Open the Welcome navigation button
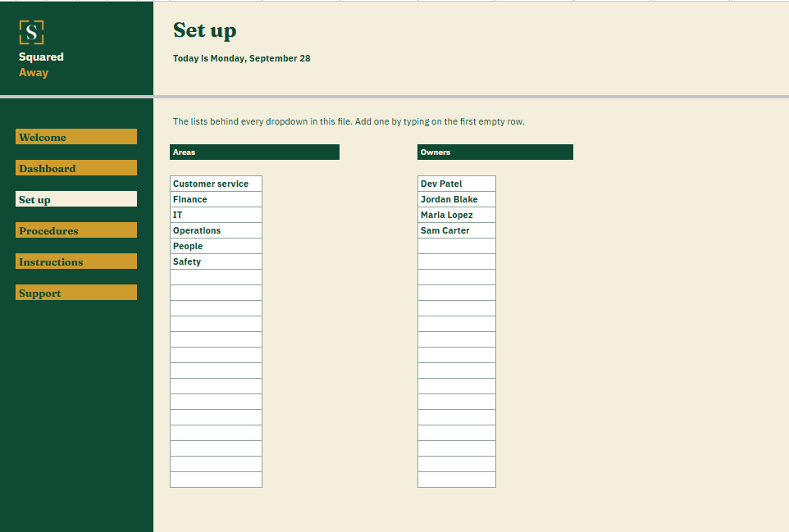The height and width of the screenshot is (532, 789). pyautogui.click(x=76, y=137)
